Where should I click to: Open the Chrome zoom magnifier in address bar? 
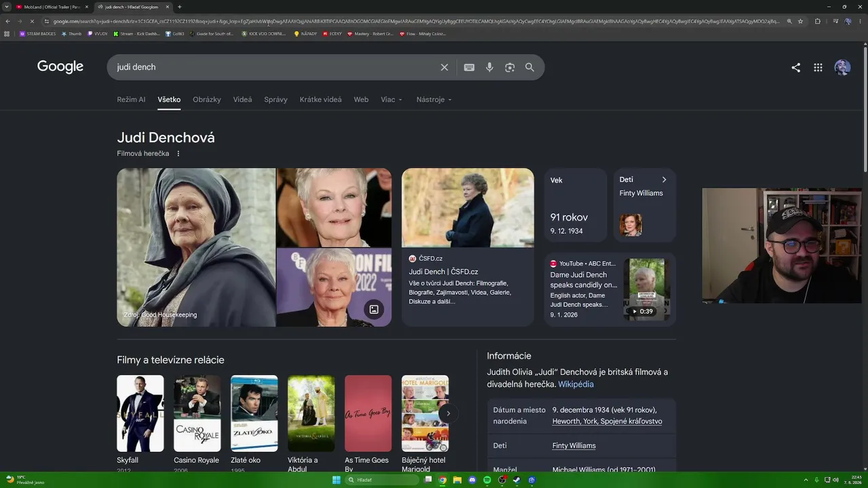pos(789,21)
